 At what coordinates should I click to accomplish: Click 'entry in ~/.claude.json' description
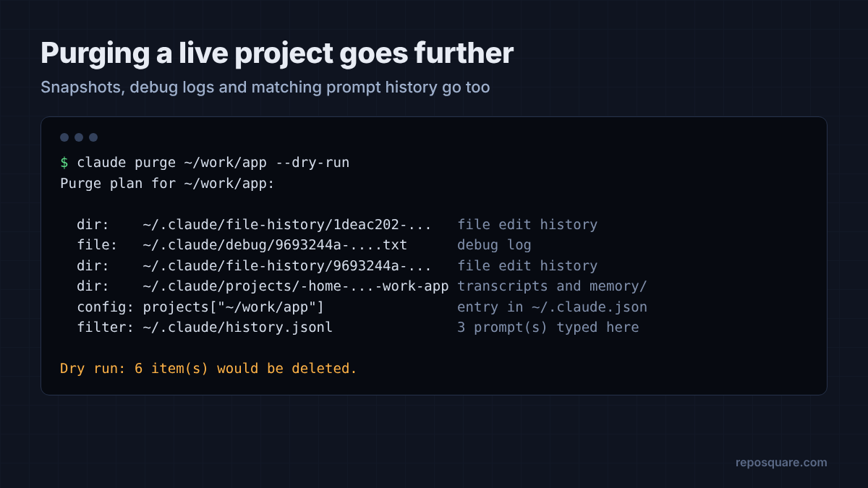[x=552, y=307]
